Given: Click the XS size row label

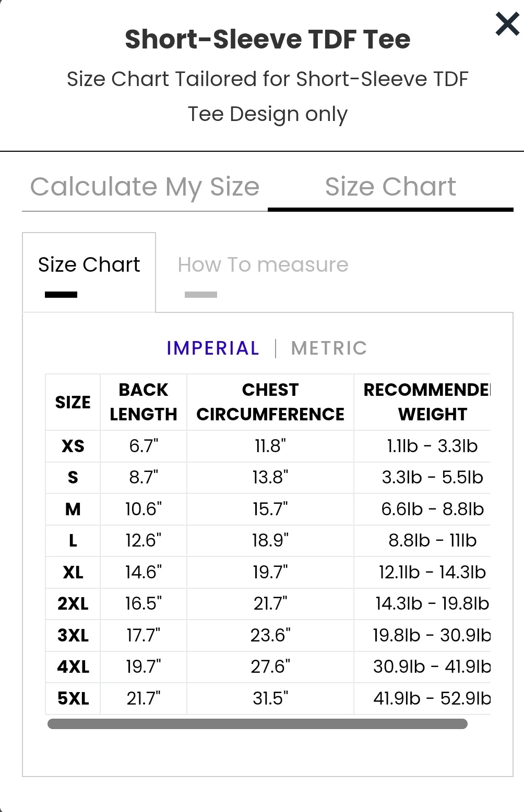Looking at the screenshot, I should click(x=73, y=446).
